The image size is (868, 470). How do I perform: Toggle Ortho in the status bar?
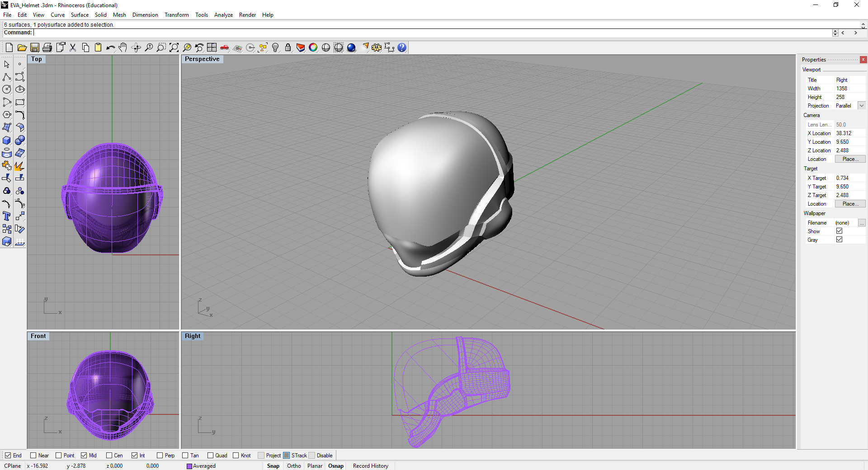click(x=294, y=466)
